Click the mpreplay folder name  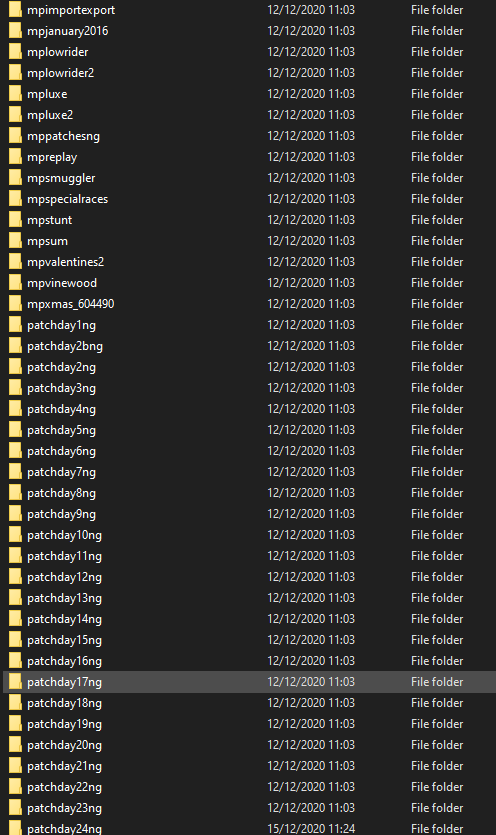click(x=52, y=157)
